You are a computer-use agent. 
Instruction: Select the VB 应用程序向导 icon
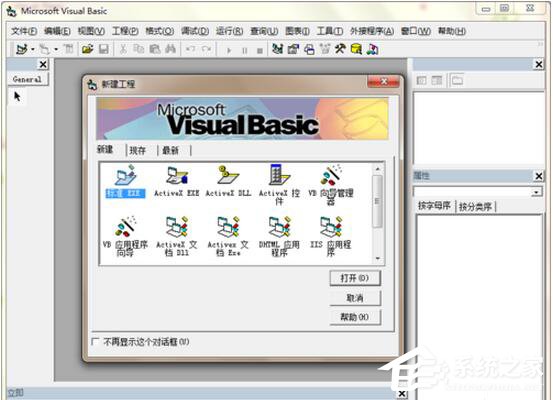[x=125, y=236]
